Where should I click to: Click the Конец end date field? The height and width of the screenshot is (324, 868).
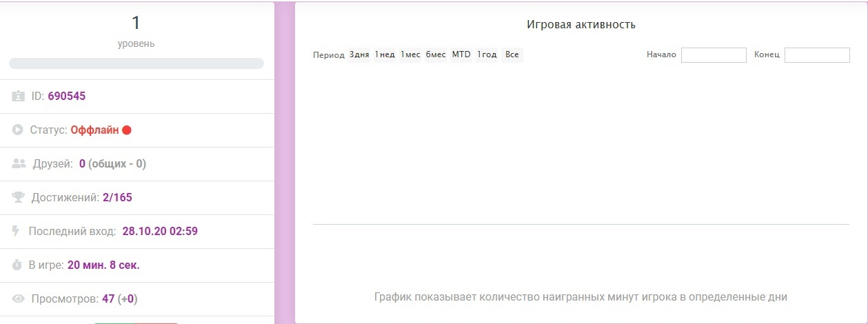(817, 55)
